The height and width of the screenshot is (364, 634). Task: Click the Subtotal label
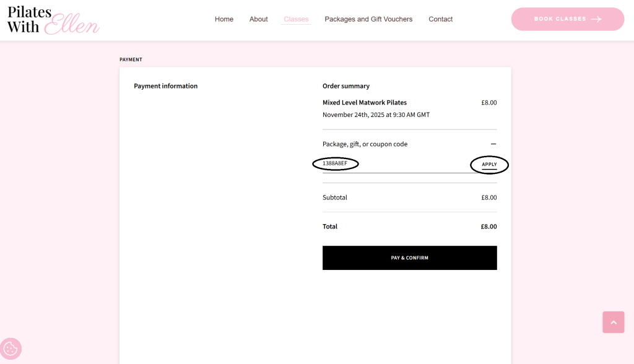pyautogui.click(x=334, y=197)
